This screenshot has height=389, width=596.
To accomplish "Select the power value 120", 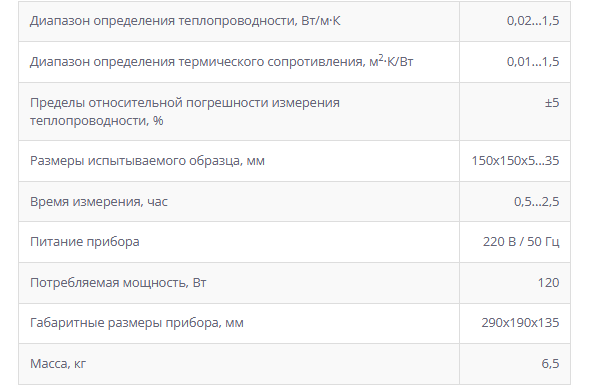I will (548, 283).
